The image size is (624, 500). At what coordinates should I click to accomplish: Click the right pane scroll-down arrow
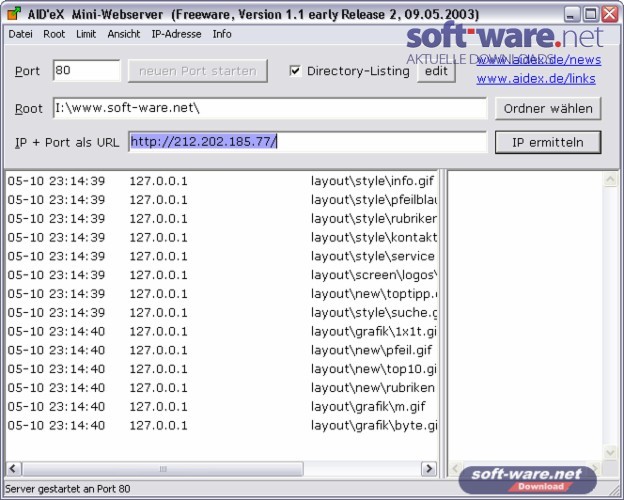(x=610, y=452)
